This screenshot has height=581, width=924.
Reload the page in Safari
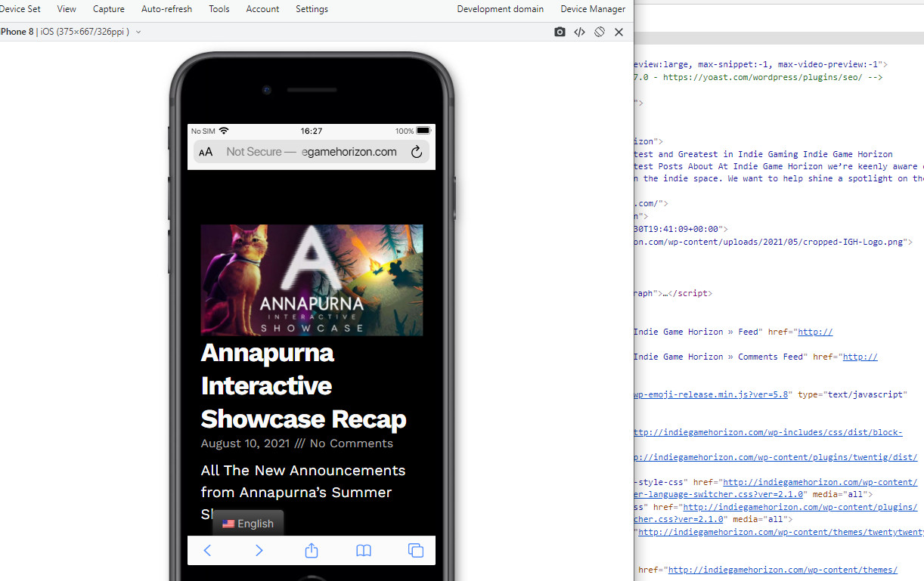pyautogui.click(x=416, y=152)
